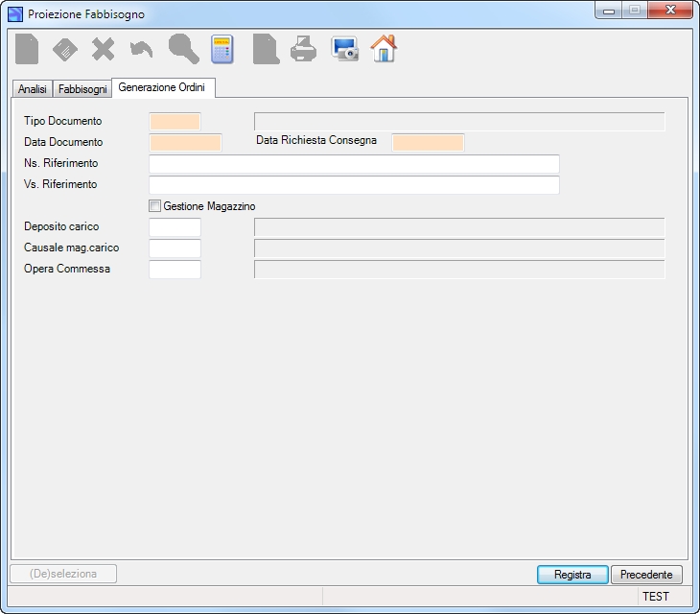
Task: Click the monitor with camera screenshot icon
Action: pos(344,49)
